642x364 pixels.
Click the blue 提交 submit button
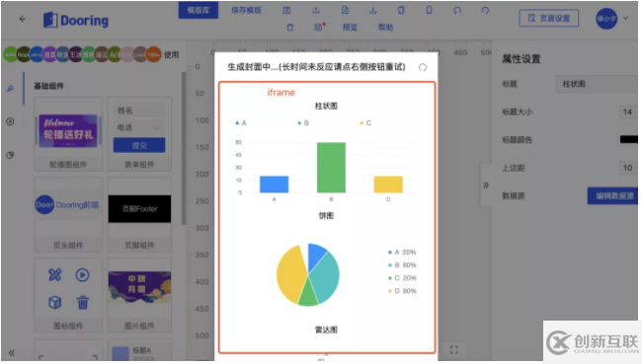(x=139, y=145)
